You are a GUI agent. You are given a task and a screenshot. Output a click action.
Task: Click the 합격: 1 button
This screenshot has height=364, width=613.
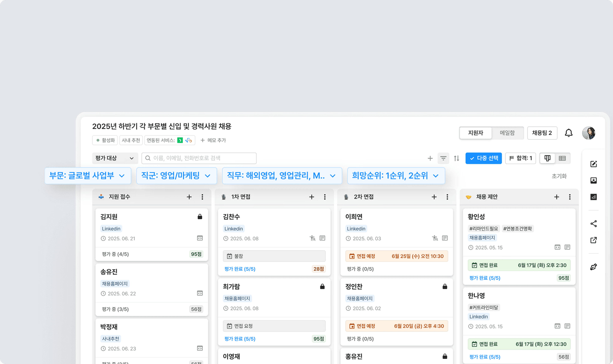(x=520, y=158)
